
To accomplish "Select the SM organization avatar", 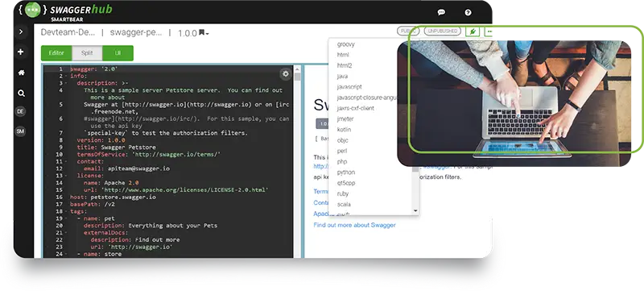I will (21, 131).
